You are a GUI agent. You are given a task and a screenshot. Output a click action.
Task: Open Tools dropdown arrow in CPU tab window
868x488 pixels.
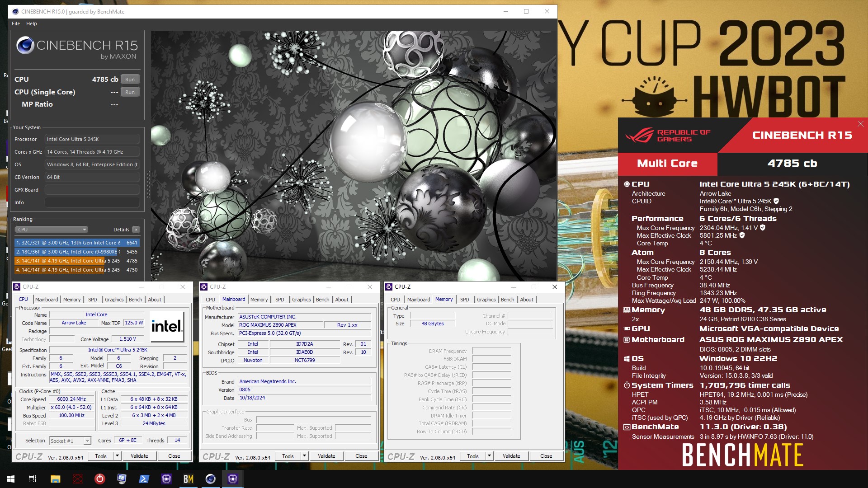pyautogui.click(x=117, y=456)
